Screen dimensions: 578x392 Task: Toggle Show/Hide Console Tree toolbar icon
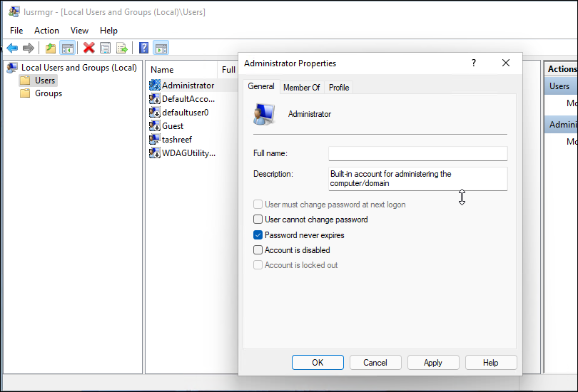click(68, 48)
